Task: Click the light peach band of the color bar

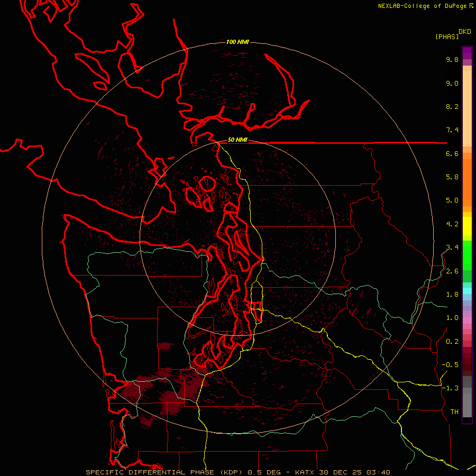Action: pyautogui.click(x=467, y=108)
